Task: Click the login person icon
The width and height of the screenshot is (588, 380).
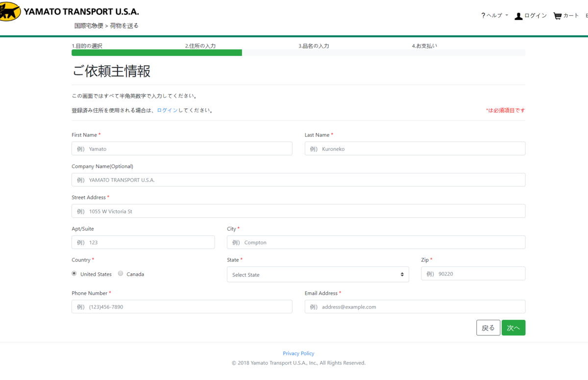Action: click(518, 16)
